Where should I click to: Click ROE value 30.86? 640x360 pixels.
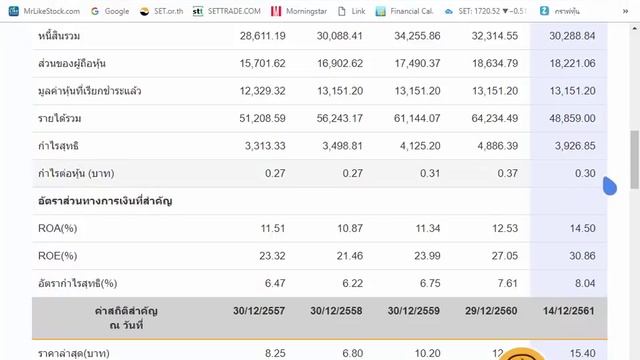[x=582, y=256]
